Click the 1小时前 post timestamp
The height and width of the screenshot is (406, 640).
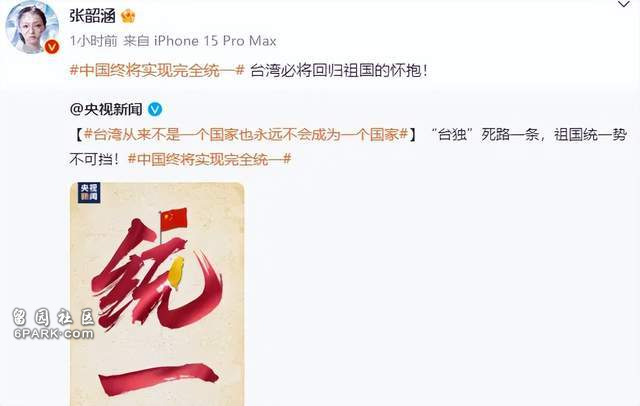click(93, 41)
